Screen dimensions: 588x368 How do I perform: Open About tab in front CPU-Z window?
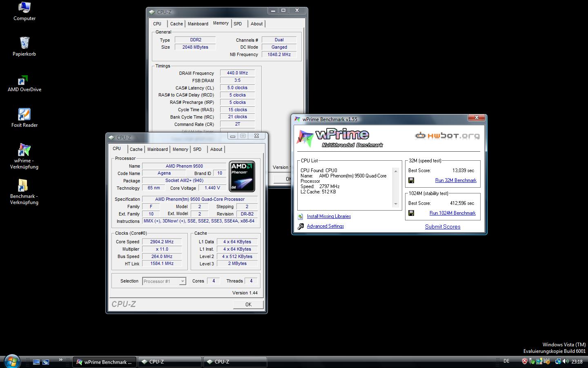click(216, 149)
